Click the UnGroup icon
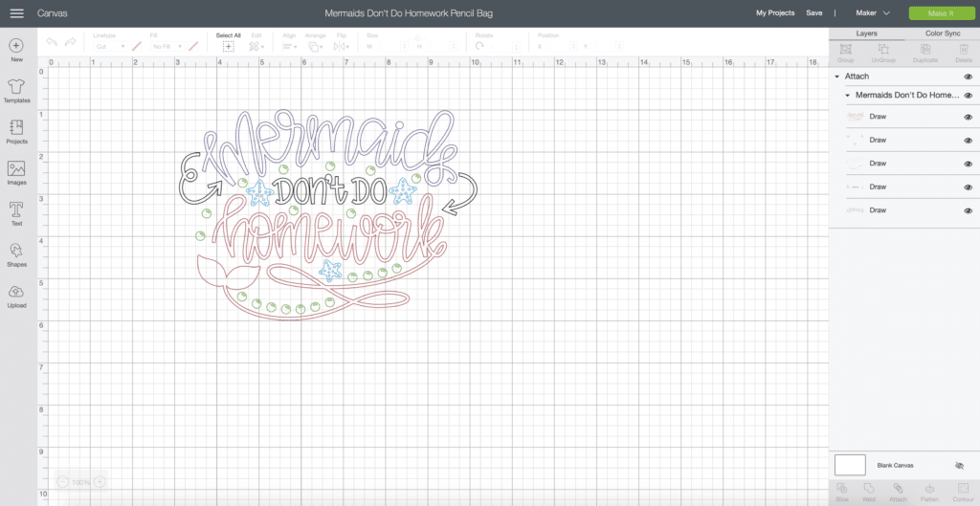Viewport: 980px width, 506px height. click(x=883, y=54)
